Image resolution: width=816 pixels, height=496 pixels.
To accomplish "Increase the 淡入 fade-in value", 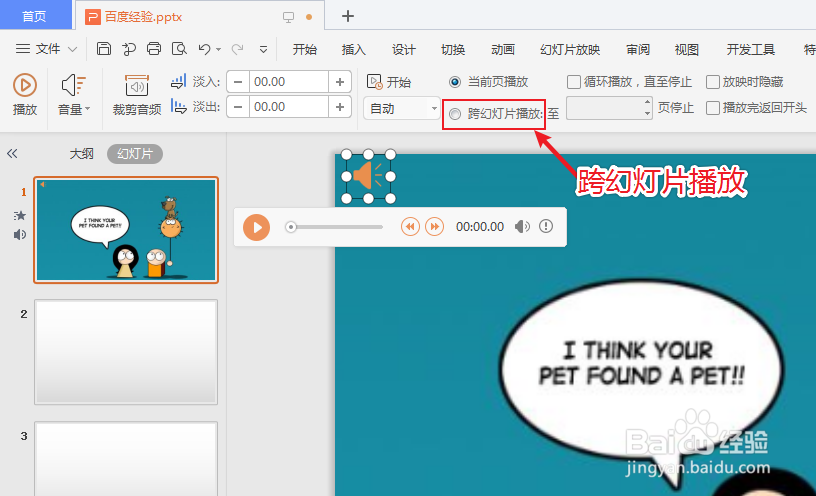I will 340,82.
